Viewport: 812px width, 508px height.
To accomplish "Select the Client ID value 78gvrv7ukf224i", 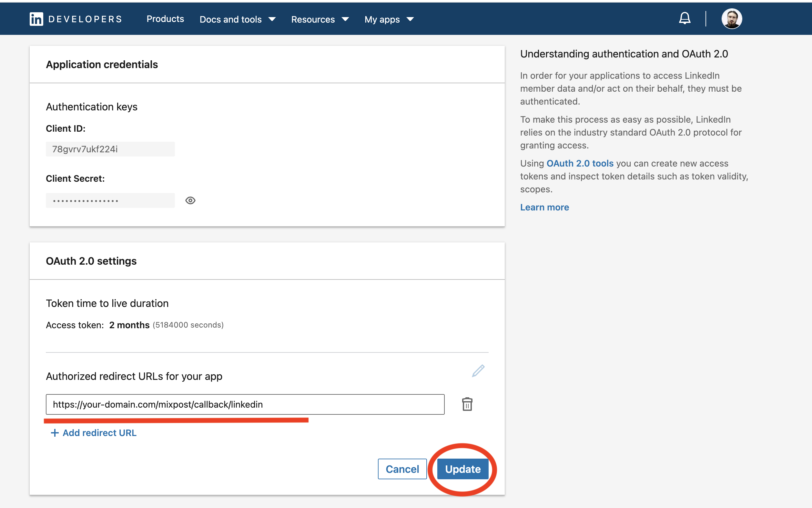I will [x=85, y=149].
